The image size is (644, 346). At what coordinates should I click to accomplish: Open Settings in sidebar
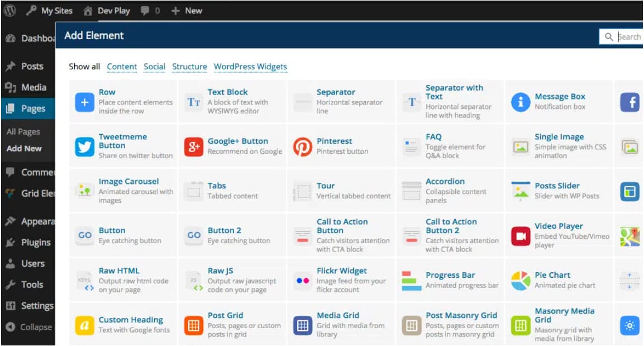28,306
